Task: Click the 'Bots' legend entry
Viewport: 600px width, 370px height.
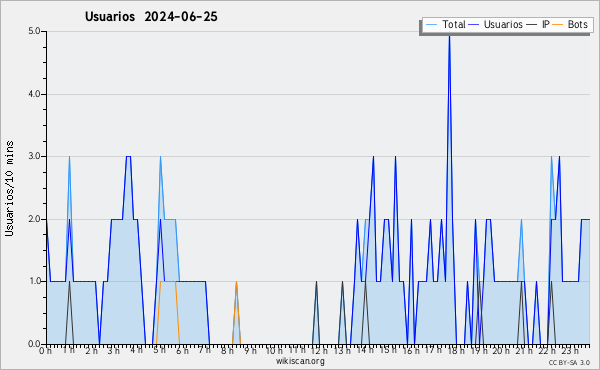Action: point(570,25)
